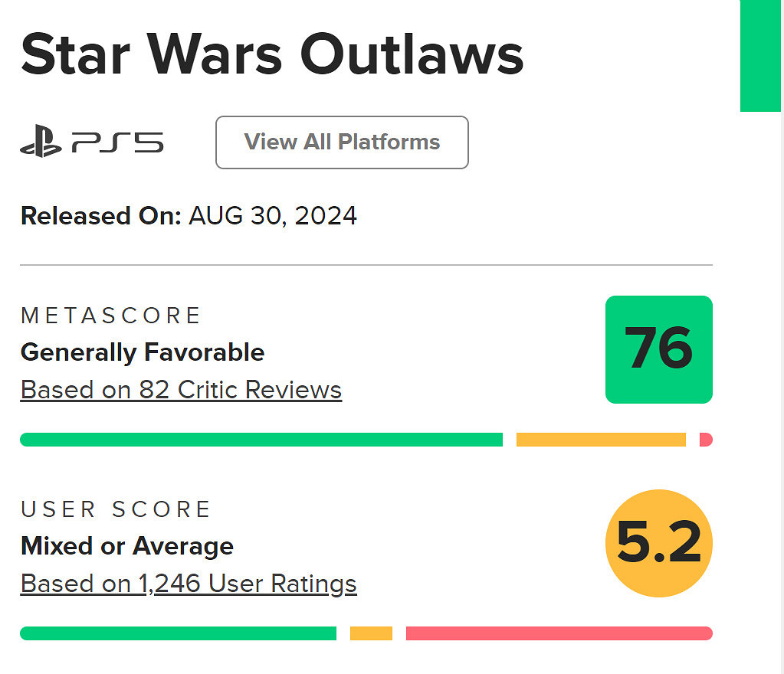Open the 1,246 User Ratings link
Image resolution: width=784 pixels, height=674 pixels.
point(189,584)
